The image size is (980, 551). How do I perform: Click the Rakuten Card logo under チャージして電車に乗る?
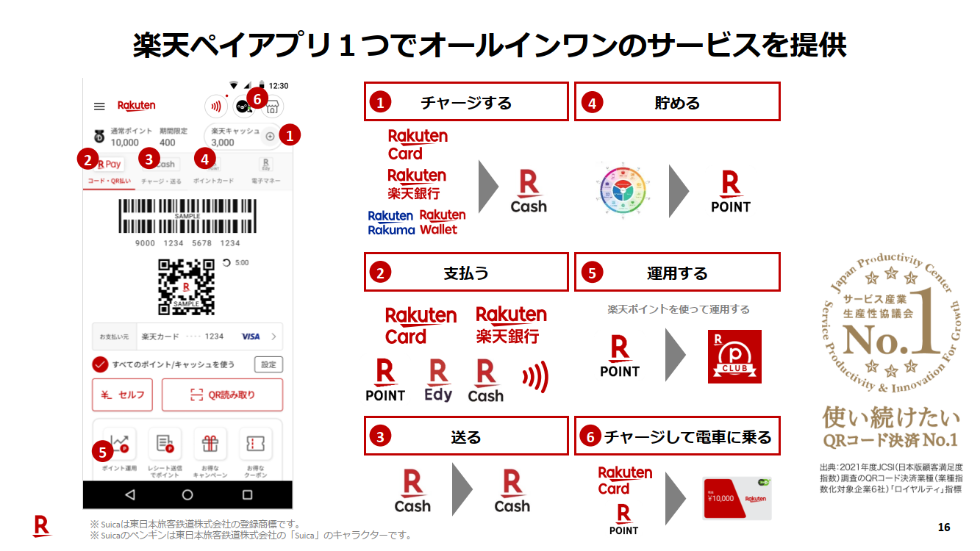pos(625,481)
